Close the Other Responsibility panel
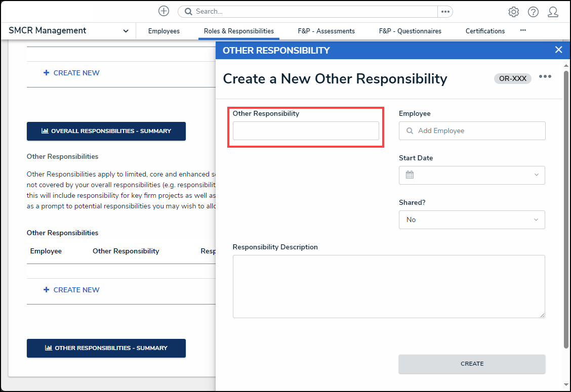 tap(558, 50)
